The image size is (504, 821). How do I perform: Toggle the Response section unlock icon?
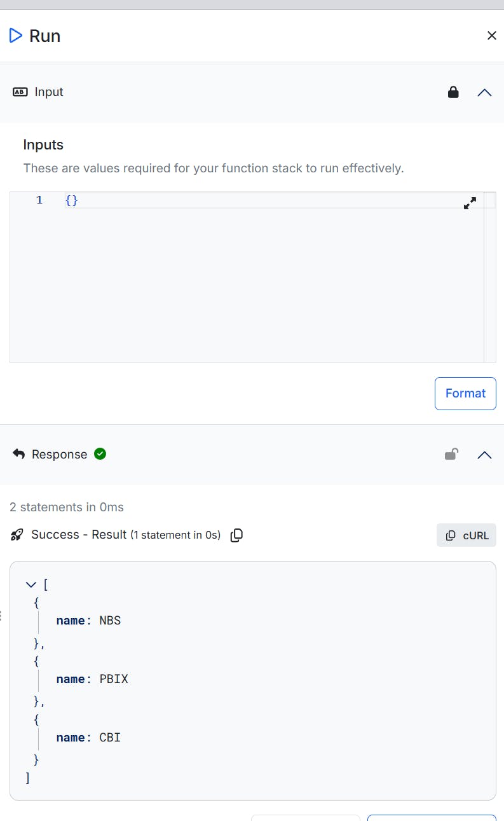point(451,454)
